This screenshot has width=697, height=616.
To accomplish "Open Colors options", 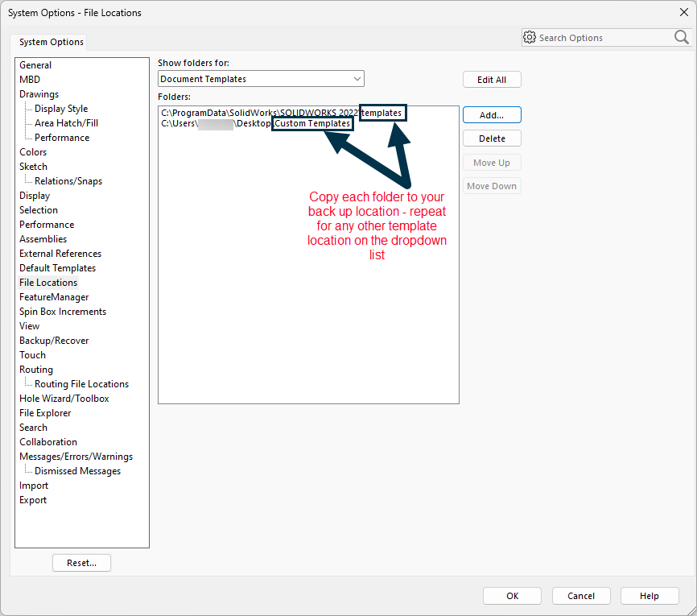I will (x=33, y=151).
